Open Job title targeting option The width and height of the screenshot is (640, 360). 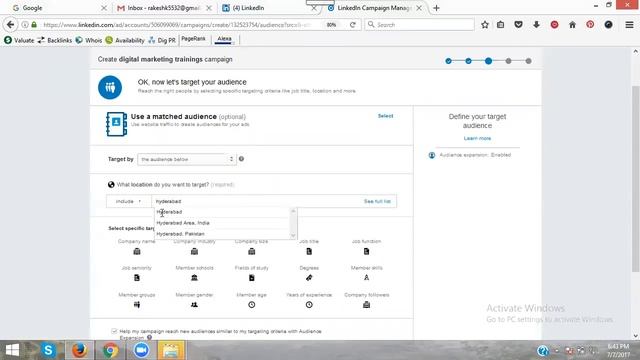click(x=309, y=247)
